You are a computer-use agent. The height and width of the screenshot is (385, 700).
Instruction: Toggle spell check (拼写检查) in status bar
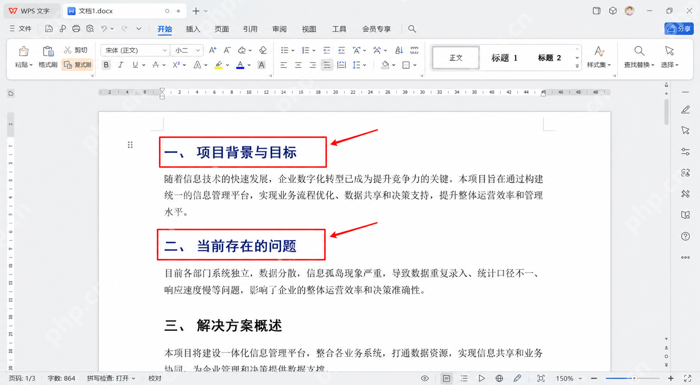tap(111, 378)
